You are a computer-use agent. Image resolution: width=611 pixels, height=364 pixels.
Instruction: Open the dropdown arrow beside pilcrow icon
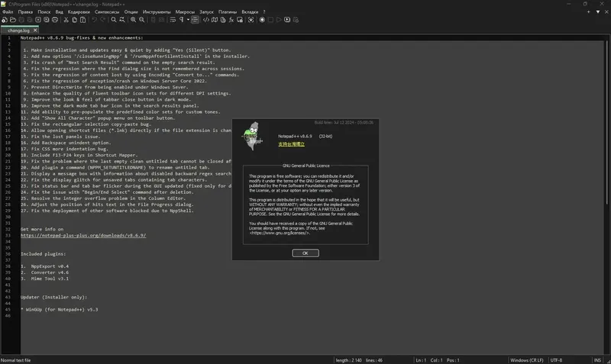click(188, 20)
